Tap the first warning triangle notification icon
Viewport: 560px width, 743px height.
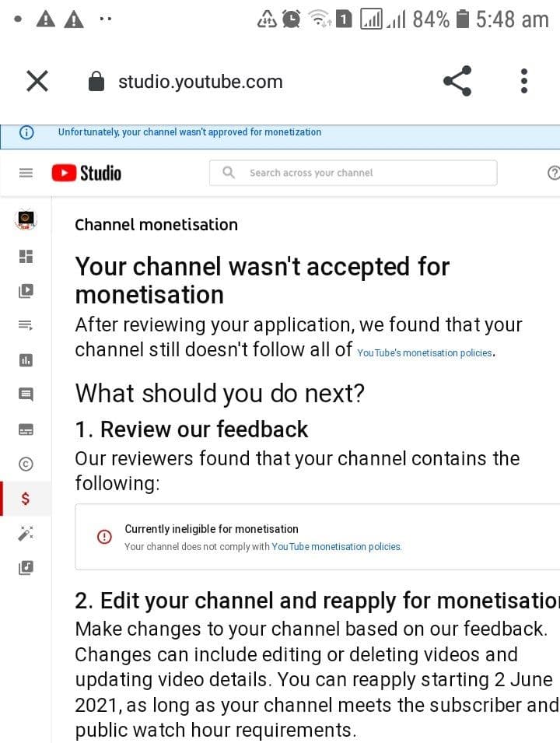[46, 19]
